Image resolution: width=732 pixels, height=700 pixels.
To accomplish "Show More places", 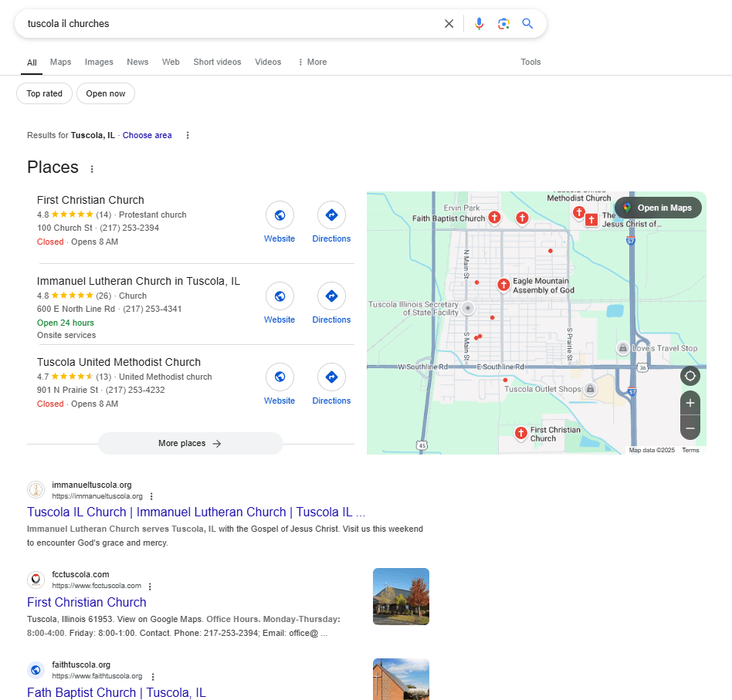I will (x=191, y=443).
